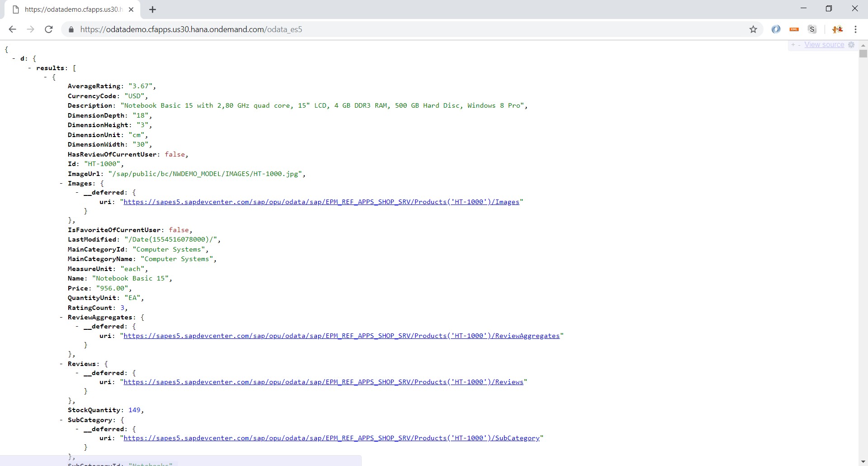
Task: Open the HT-1000 Reviews URI link
Action: click(323, 382)
